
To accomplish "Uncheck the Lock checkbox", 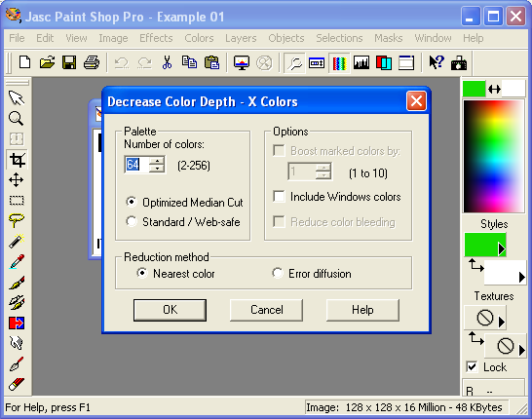I will [x=472, y=366].
